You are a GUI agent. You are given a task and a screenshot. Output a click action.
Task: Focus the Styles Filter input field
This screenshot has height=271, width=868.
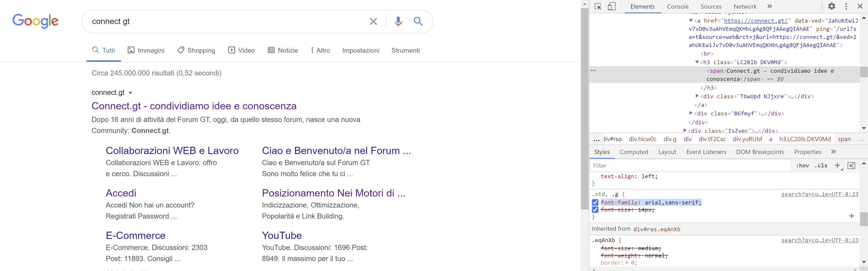click(691, 165)
